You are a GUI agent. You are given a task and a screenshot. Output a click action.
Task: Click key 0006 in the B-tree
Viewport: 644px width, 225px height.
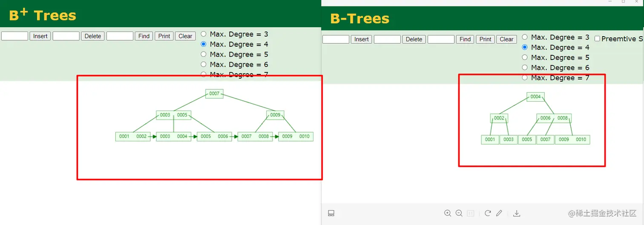click(x=546, y=118)
